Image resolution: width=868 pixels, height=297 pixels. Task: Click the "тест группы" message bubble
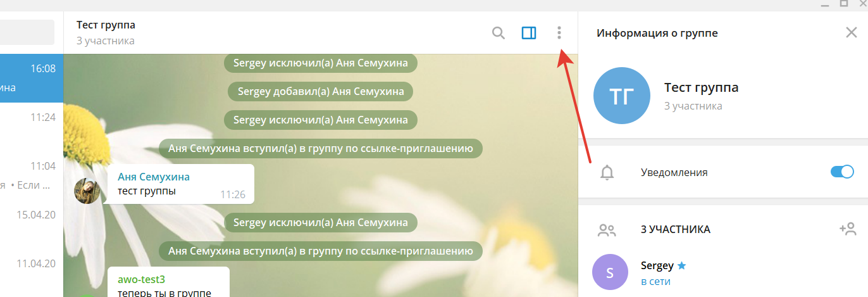[180, 184]
